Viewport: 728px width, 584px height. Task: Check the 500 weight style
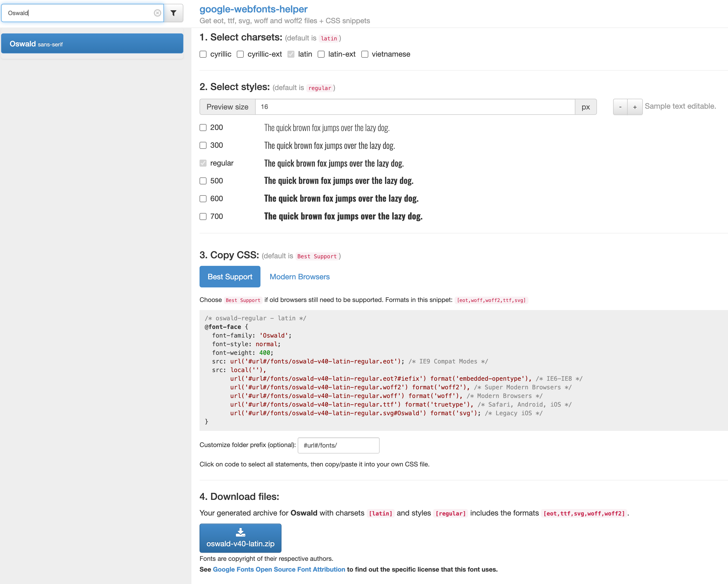(203, 181)
